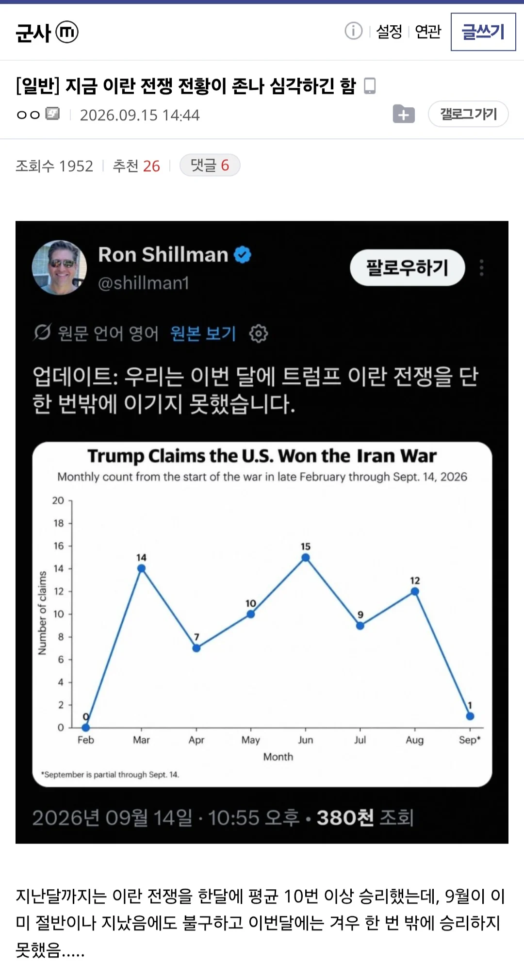Open the 설정 menu item

(389, 32)
